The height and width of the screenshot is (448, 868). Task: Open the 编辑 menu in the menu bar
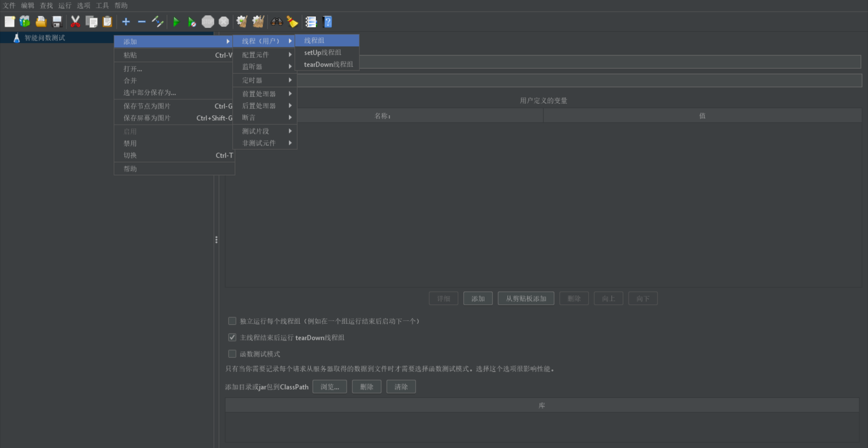(28, 5)
